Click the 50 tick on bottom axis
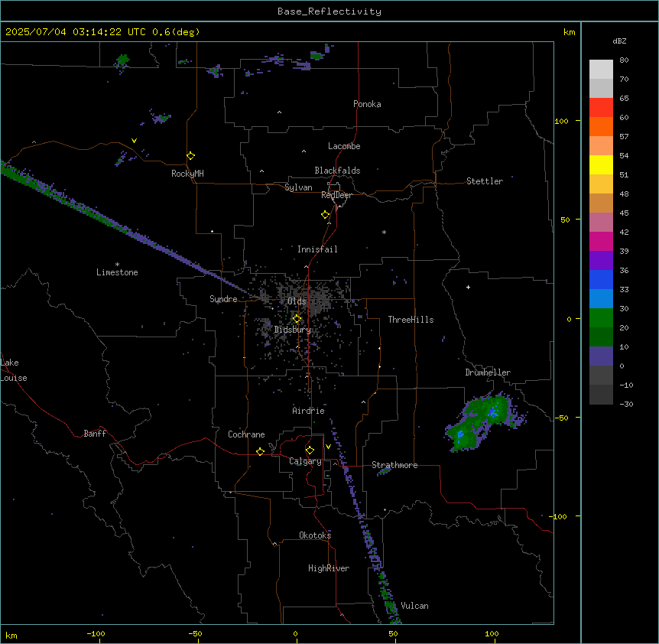 pyautogui.click(x=393, y=633)
